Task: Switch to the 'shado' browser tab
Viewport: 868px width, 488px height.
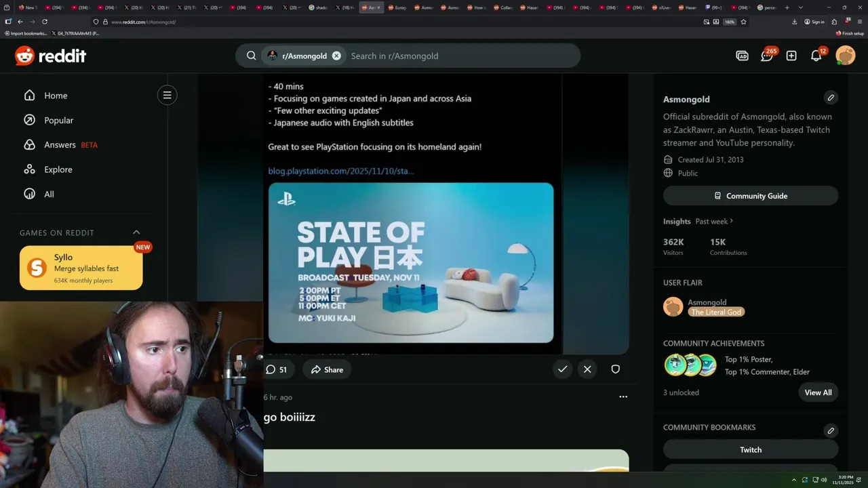Action: click(319, 7)
